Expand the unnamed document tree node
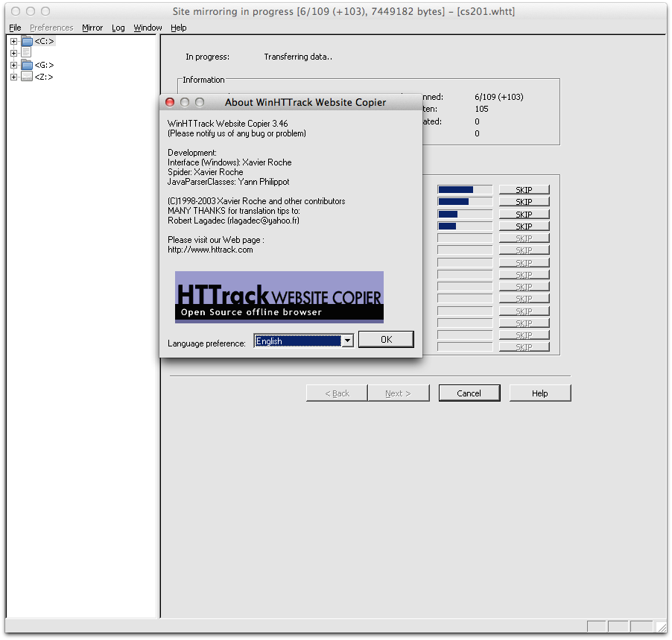This screenshot has height=640, width=672. coord(13,53)
